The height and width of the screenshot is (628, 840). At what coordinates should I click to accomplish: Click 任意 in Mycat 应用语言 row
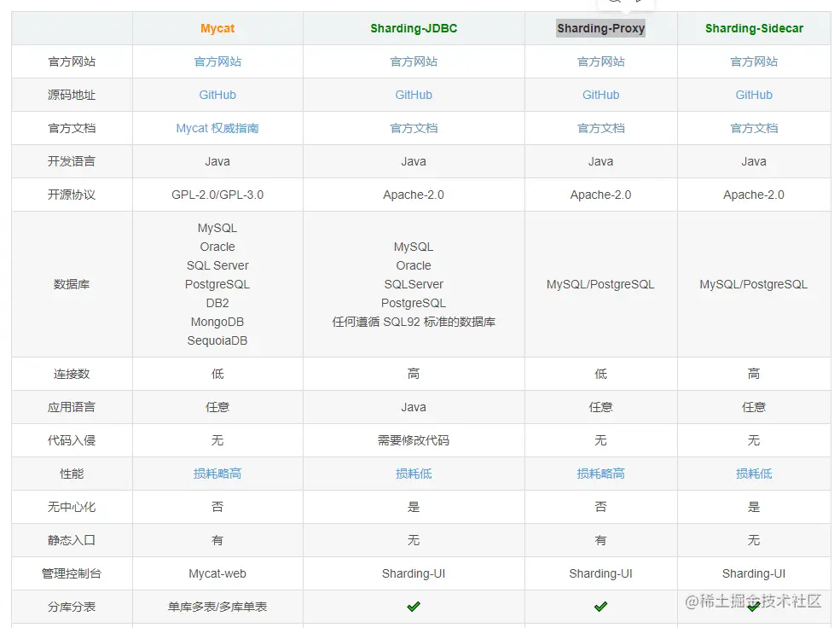pyautogui.click(x=217, y=407)
